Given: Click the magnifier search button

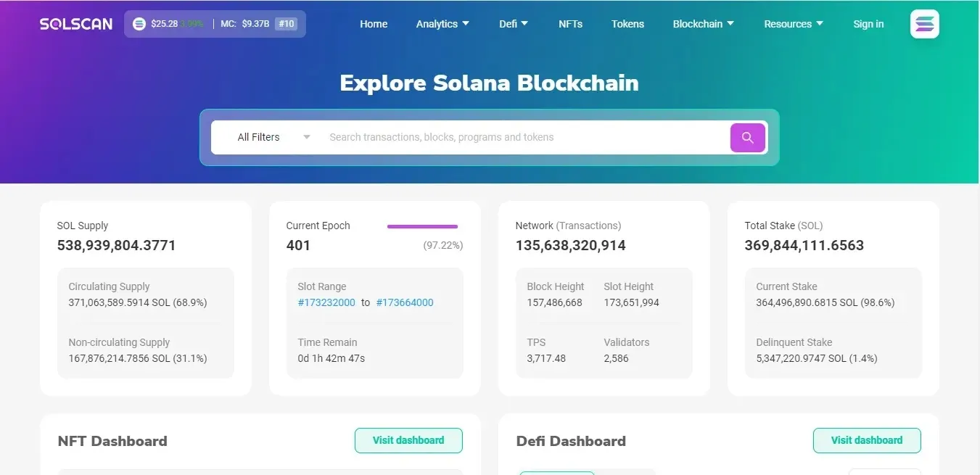Looking at the screenshot, I should point(748,137).
